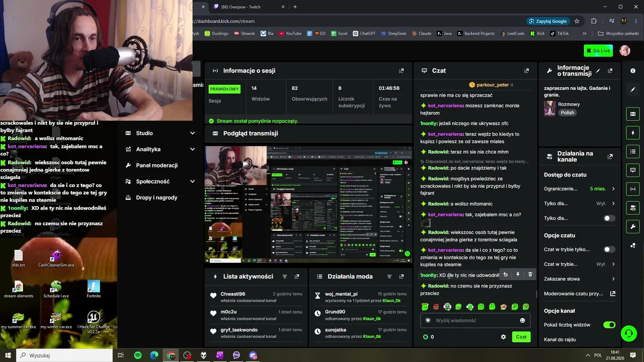
Task: Open a new browser tab
Action: [295, 7]
